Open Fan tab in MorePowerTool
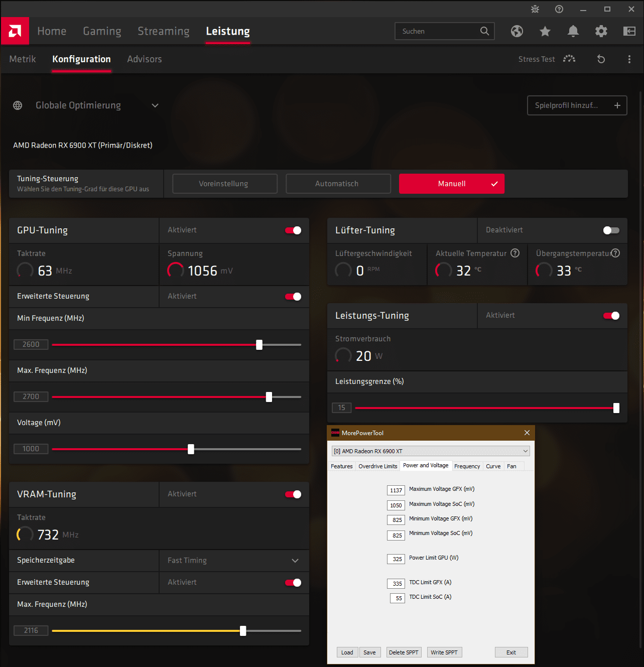 tap(512, 466)
